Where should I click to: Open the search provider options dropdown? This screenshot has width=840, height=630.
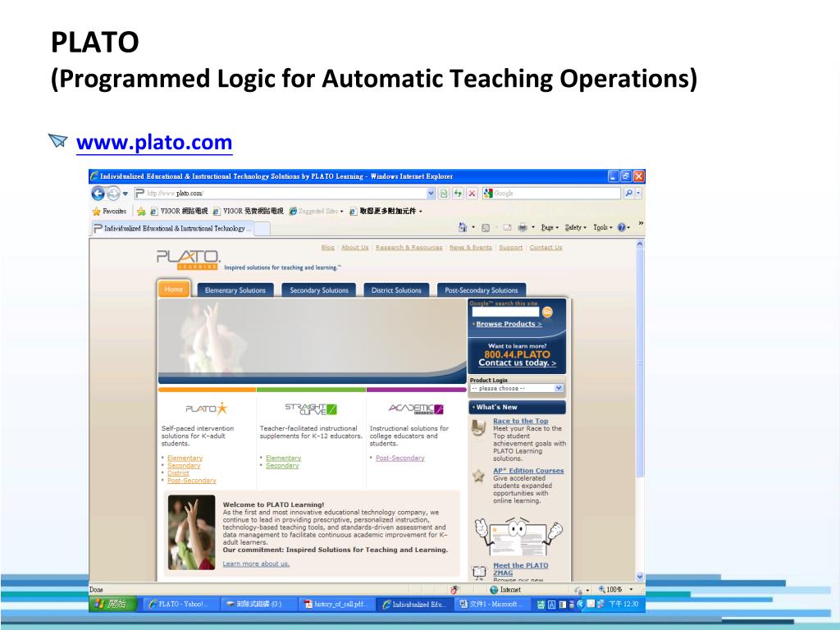click(638, 194)
